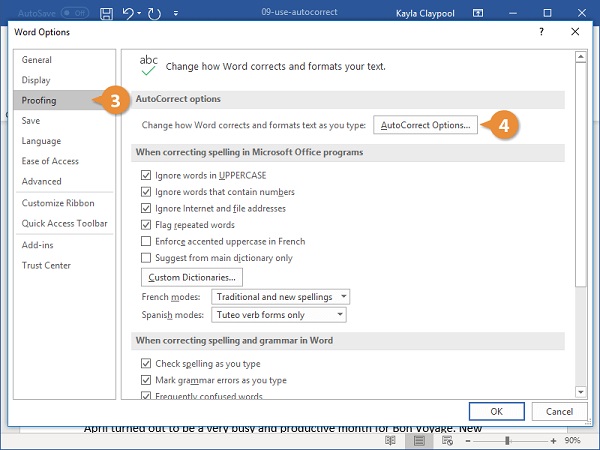Click the Save icon in title bar
600x450 pixels.
click(106, 13)
